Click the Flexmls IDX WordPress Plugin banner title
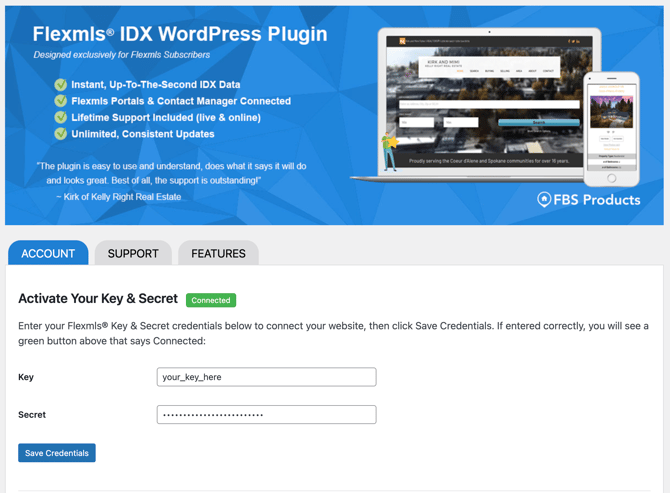 pyautogui.click(x=180, y=34)
